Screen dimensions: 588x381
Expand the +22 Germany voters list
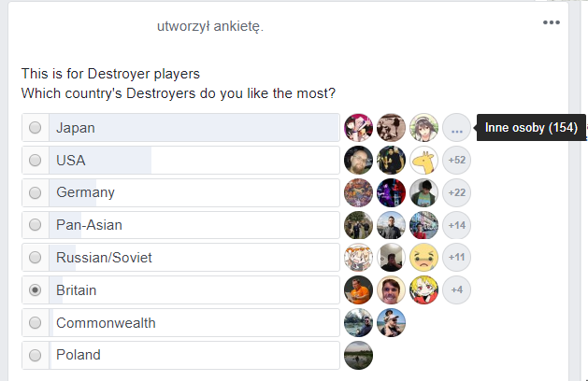(457, 193)
